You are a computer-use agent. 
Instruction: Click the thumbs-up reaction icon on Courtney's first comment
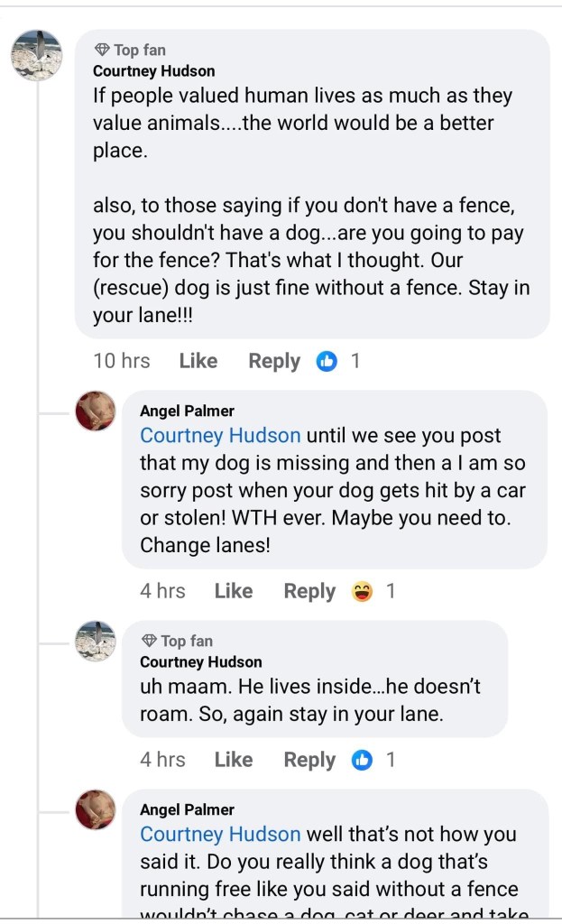pos(327,362)
